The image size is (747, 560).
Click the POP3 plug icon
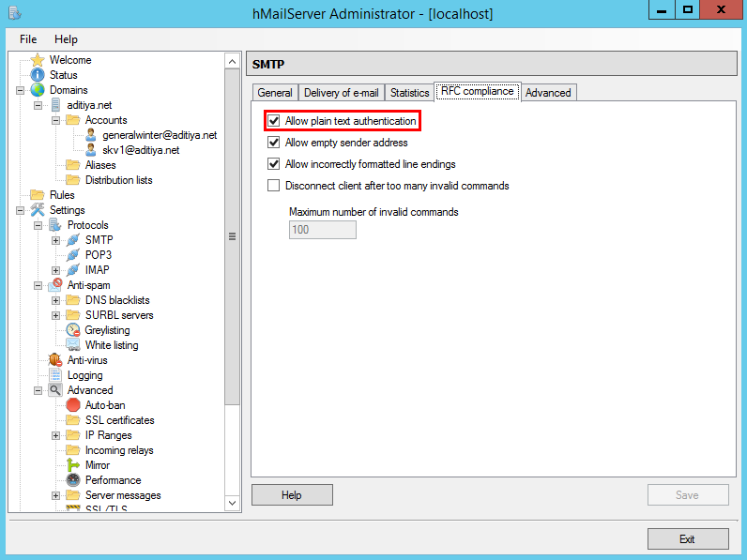point(73,255)
